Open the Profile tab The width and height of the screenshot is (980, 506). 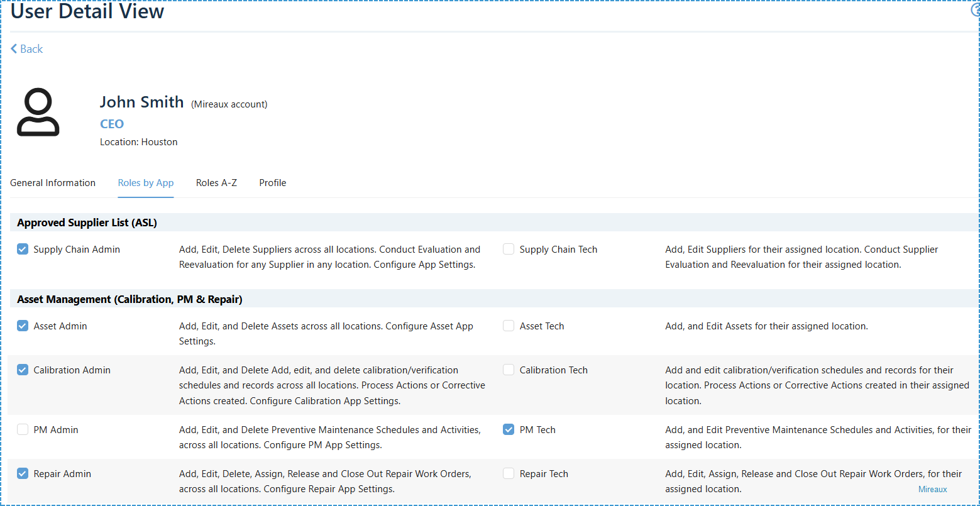click(273, 183)
